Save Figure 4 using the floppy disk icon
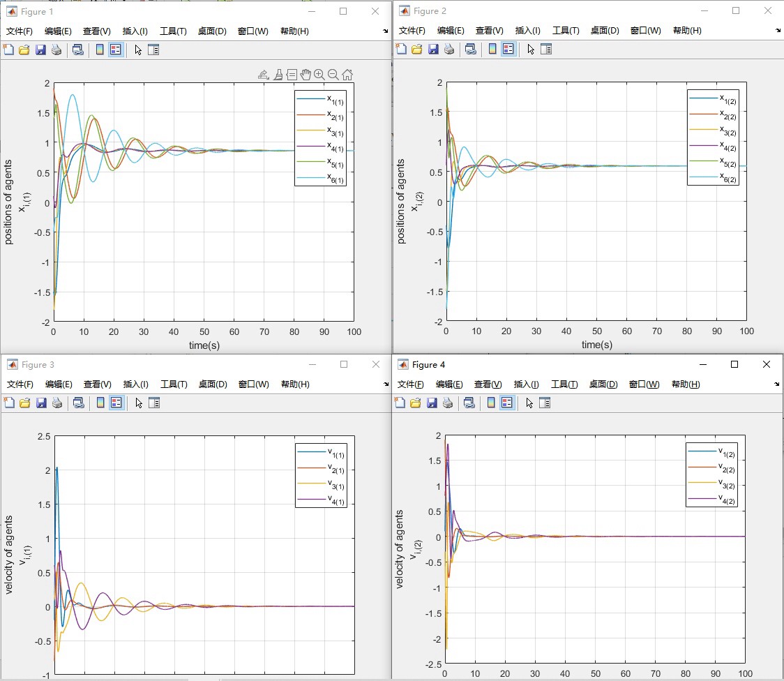This screenshot has width=784, height=681. pos(432,403)
